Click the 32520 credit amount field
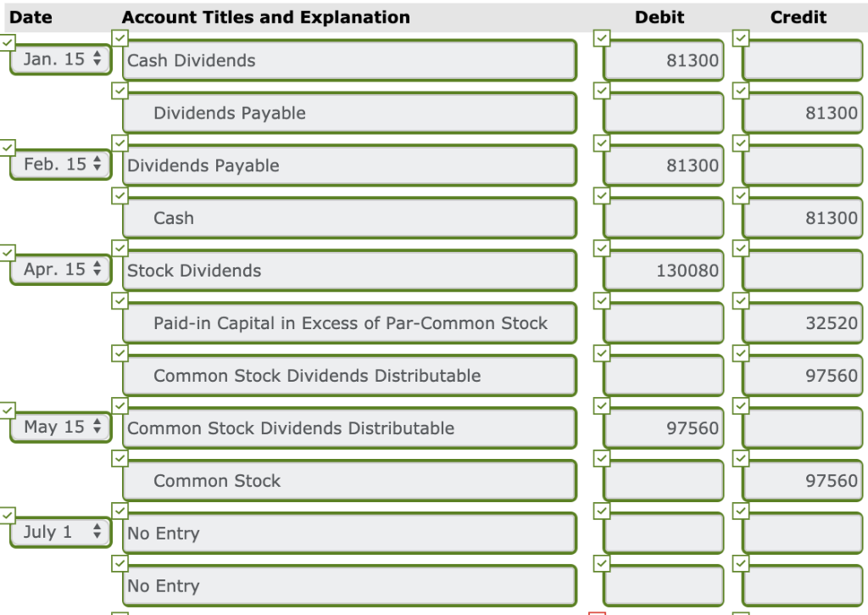This screenshot has width=868, height=615. [801, 323]
